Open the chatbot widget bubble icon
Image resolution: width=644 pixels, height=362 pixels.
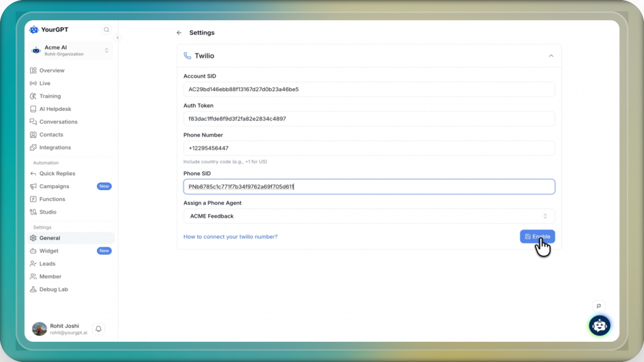click(x=599, y=325)
